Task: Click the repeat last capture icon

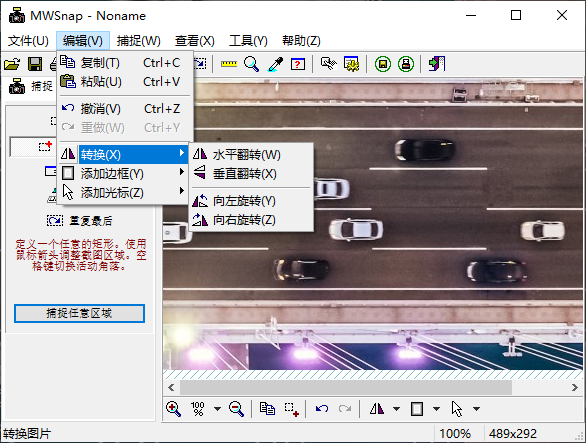Action: [x=55, y=221]
